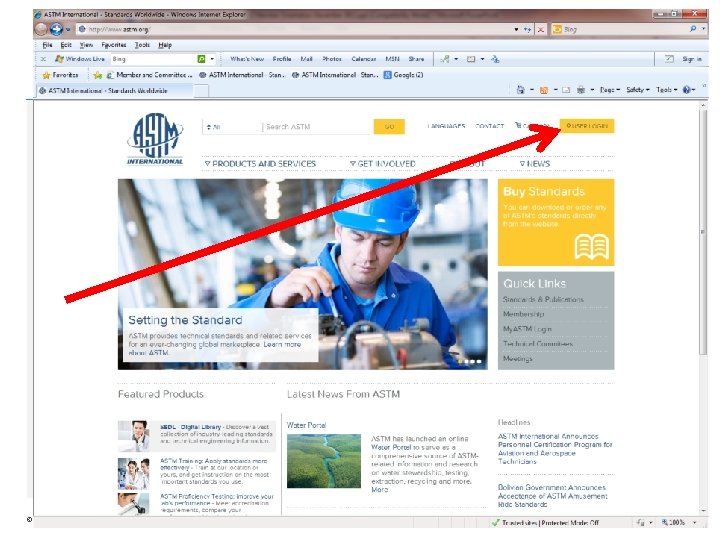Select the ASTM International Standards Worldwide tab
Screen dimensions: 720x540
(x=115, y=91)
